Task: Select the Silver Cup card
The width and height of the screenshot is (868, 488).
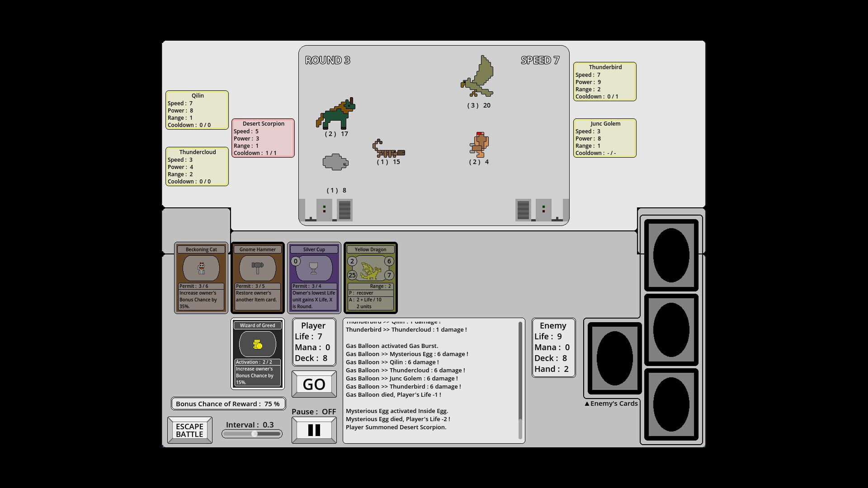Action: click(x=314, y=277)
